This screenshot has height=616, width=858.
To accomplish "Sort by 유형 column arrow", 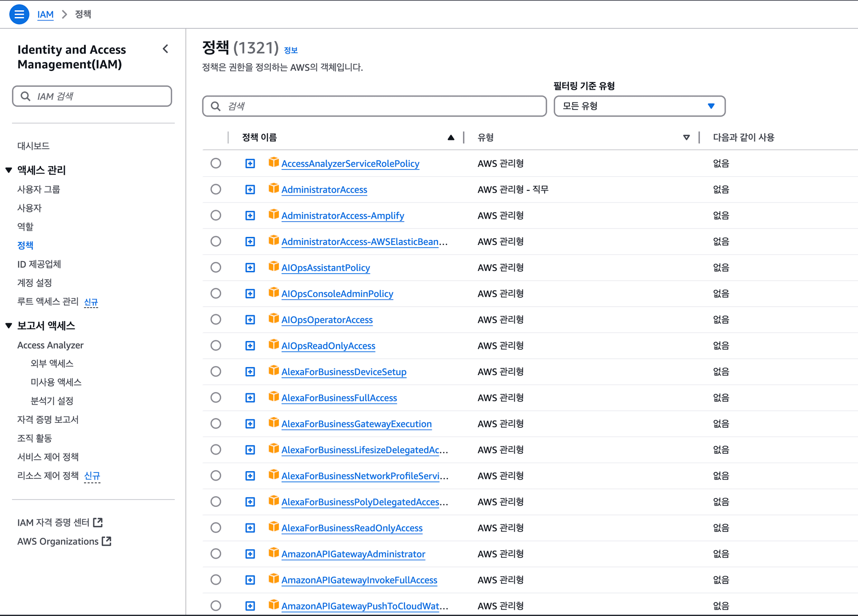I will (686, 138).
